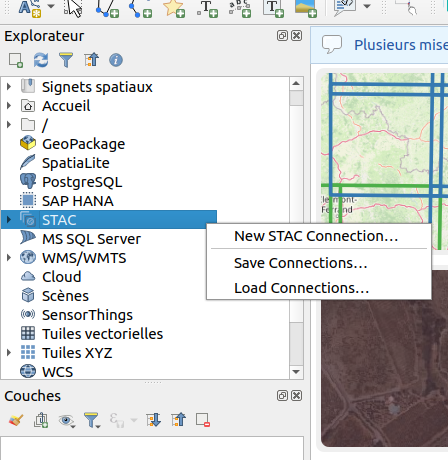Viewport: 448px width, 460px height.
Task: Undock the Couches panel
Action: tap(282, 396)
